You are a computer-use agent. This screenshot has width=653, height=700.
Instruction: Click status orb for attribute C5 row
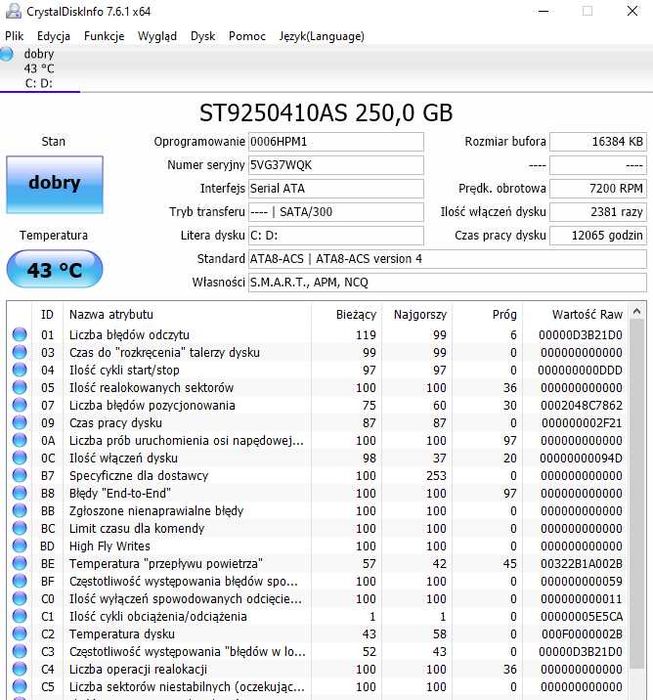tap(19, 686)
